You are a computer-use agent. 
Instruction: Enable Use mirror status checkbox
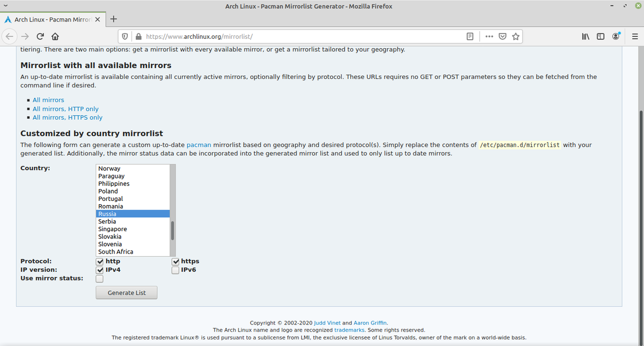click(x=100, y=279)
